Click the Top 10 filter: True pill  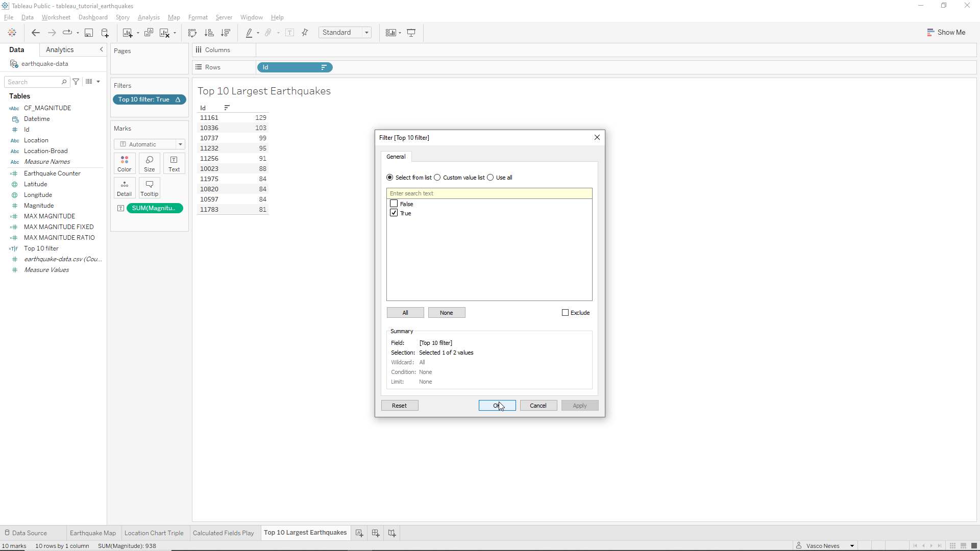149,99
